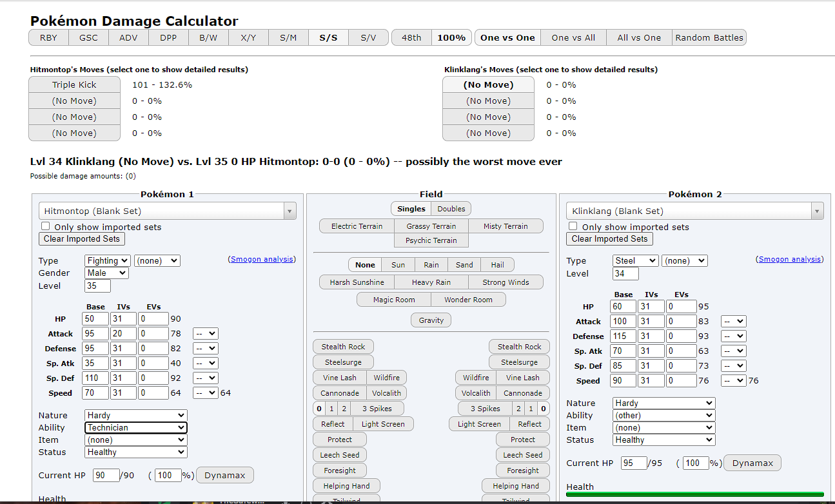The width and height of the screenshot is (835, 504).
Task: Open the Hitmontop (Blank Set) selector
Action: (168, 211)
